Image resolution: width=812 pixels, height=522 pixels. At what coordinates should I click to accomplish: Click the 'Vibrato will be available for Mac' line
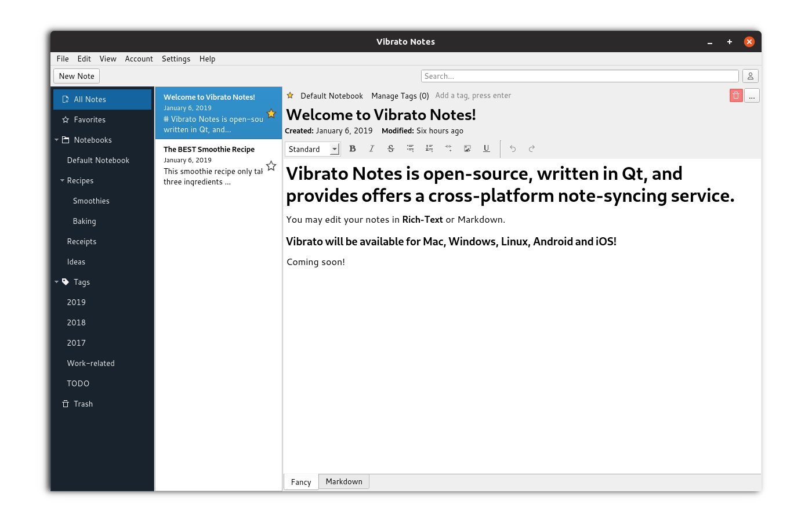[451, 241]
